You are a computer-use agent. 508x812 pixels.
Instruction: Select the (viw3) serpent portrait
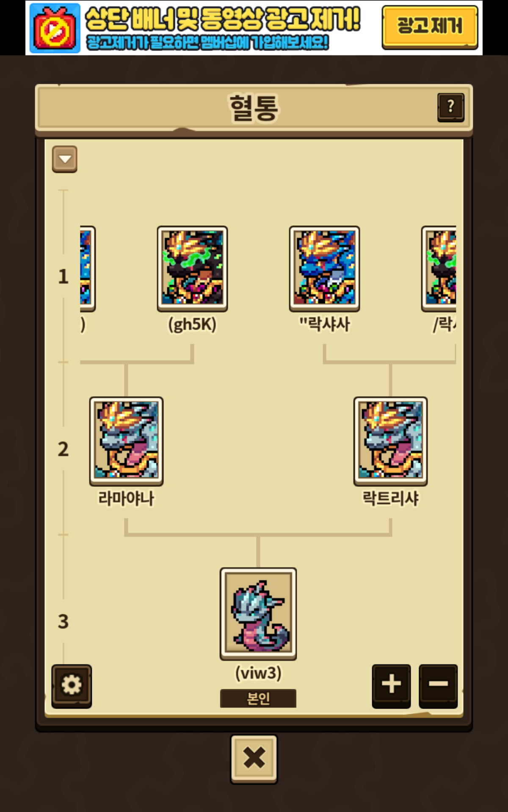coord(258,614)
